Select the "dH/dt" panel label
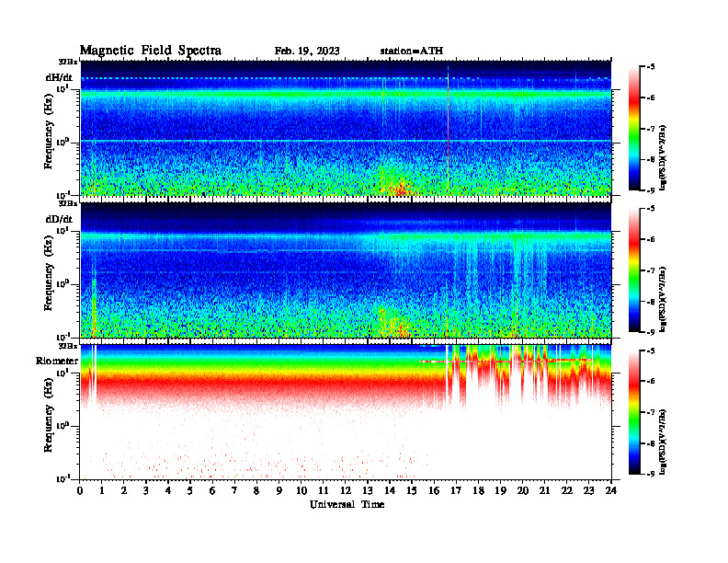The width and height of the screenshot is (728, 563). pyautogui.click(x=59, y=78)
